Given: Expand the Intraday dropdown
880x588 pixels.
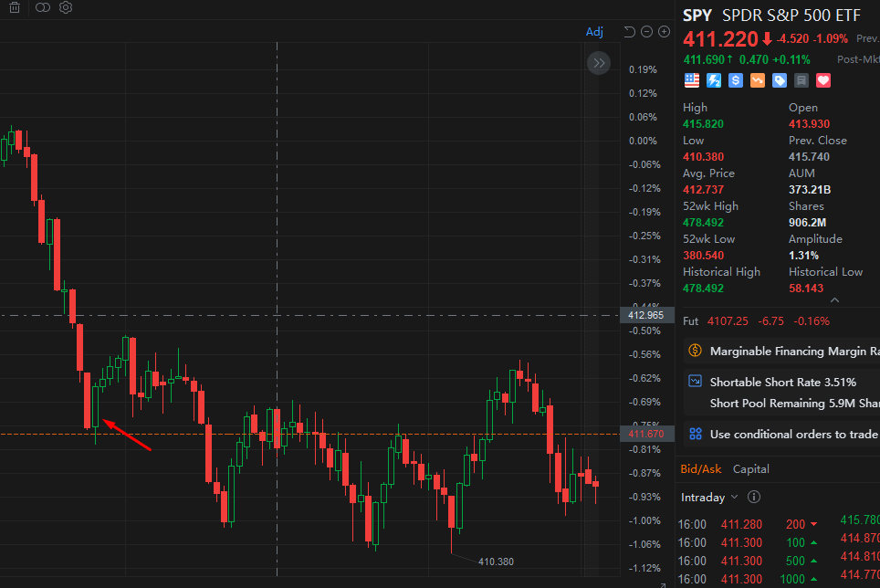Looking at the screenshot, I should 709,497.
